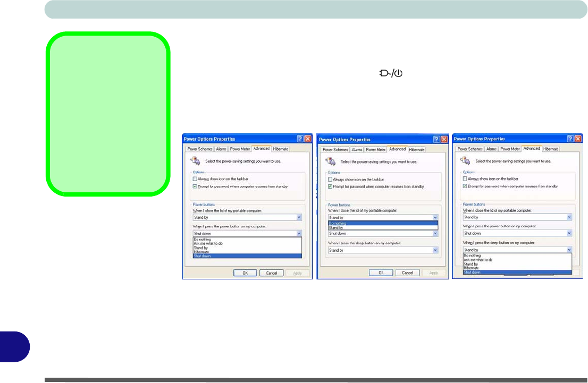Close the left Power Options Properties dialog
The height and width of the screenshot is (383, 588).
point(308,139)
